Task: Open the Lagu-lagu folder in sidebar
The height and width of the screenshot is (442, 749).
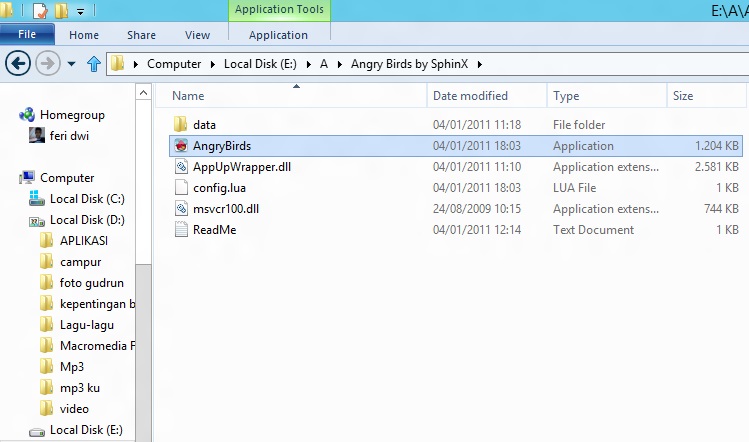Action: (86, 325)
